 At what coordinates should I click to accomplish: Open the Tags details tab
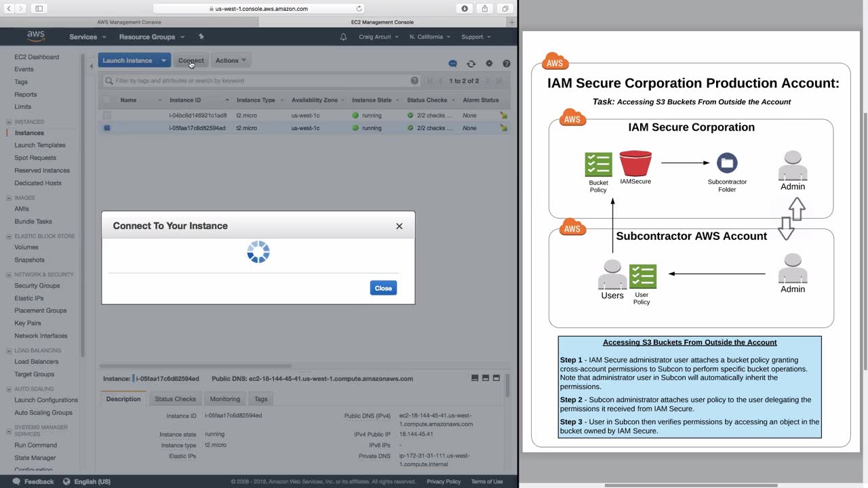pos(261,399)
